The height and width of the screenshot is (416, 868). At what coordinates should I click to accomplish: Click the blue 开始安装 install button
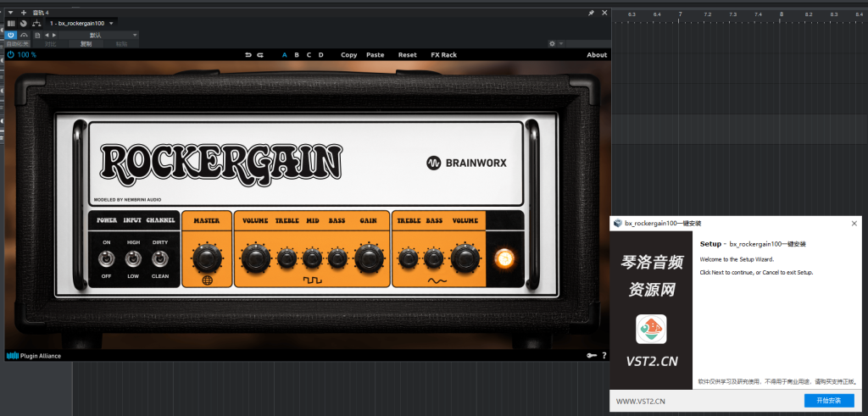828,400
